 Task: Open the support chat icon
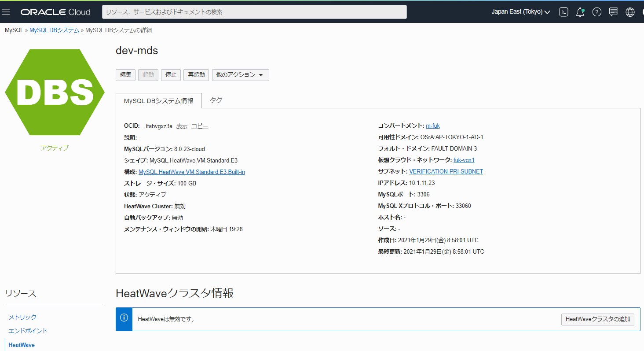coord(613,12)
